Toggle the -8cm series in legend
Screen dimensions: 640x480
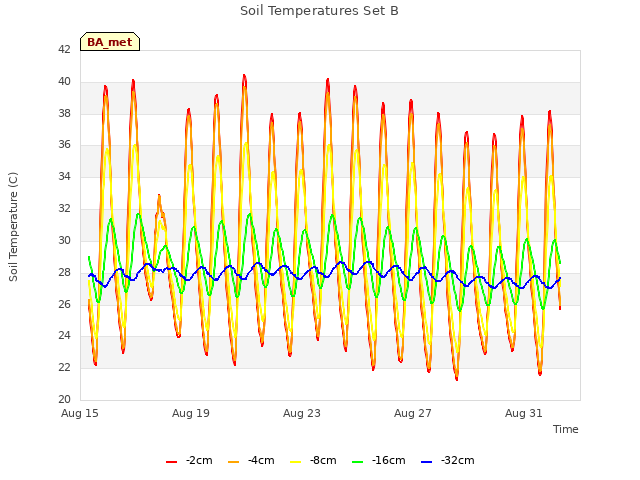(313, 460)
